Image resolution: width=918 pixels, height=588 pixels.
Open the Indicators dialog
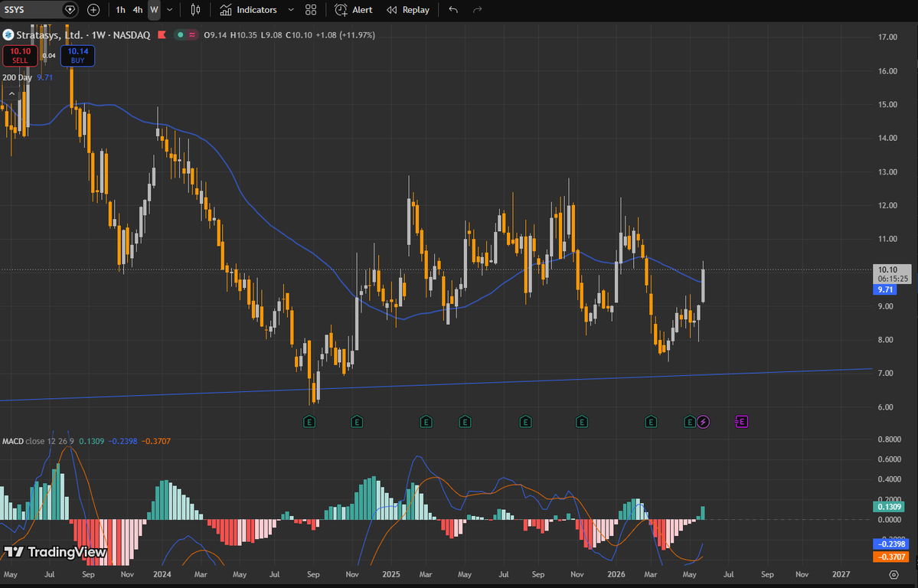(248, 10)
